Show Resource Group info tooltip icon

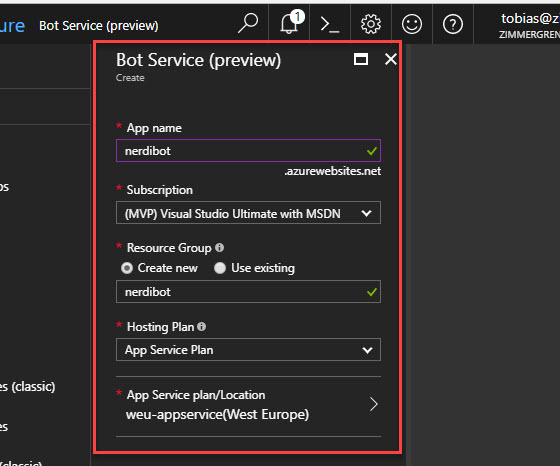[220, 247]
